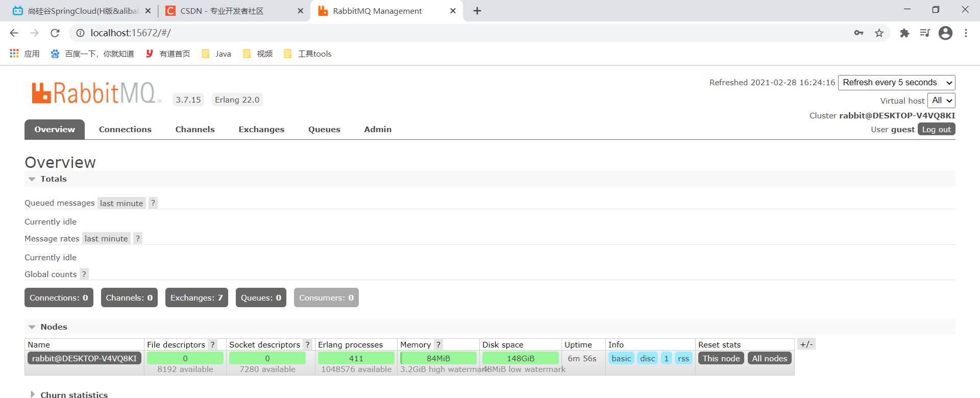Open Chrome three-dot menu
980x398 pixels.
(966, 33)
